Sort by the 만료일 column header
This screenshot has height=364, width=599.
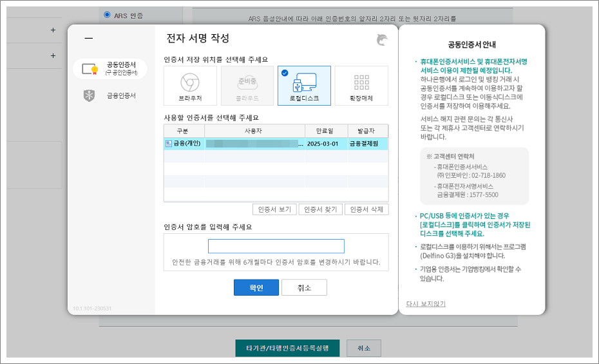(x=327, y=131)
